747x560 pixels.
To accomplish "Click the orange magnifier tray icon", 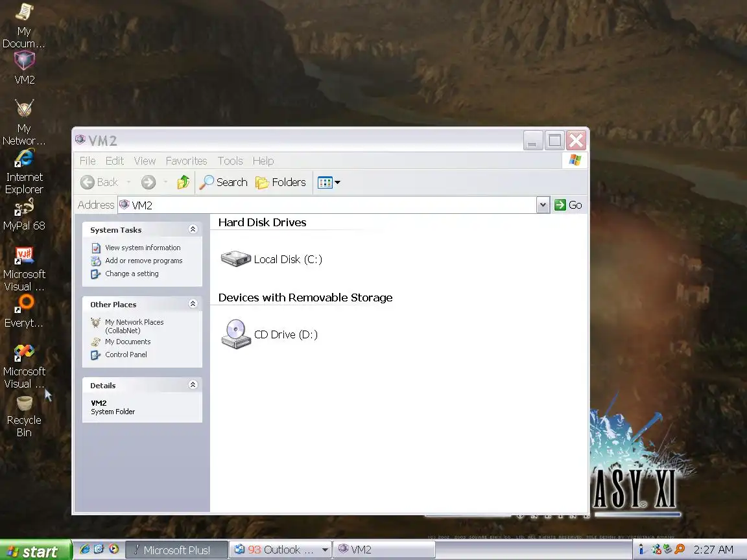I will click(x=680, y=550).
